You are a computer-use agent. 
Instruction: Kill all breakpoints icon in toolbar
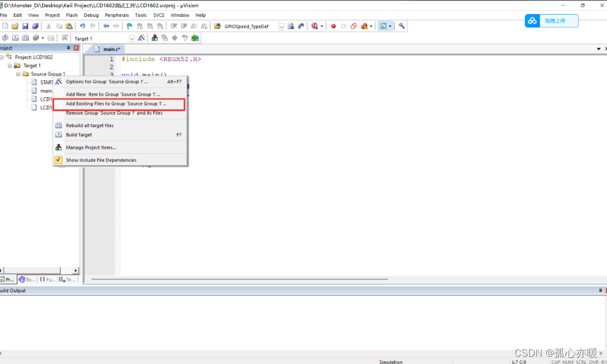tap(364, 26)
